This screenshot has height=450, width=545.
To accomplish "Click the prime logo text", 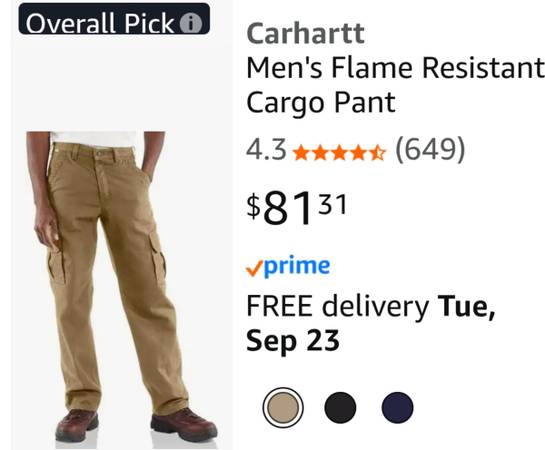I will click(297, 267).
